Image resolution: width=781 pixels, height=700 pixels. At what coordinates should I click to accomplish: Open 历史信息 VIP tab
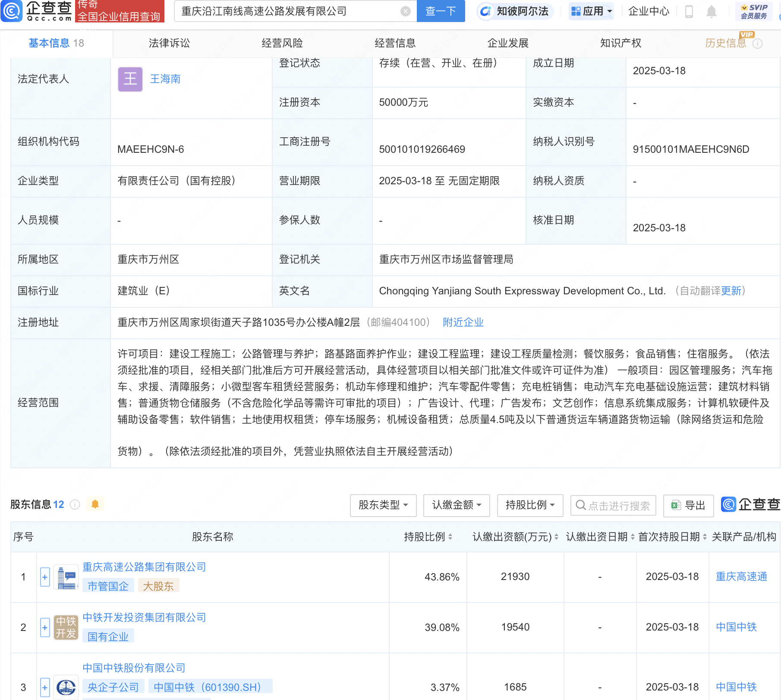(x=726, y=43)
